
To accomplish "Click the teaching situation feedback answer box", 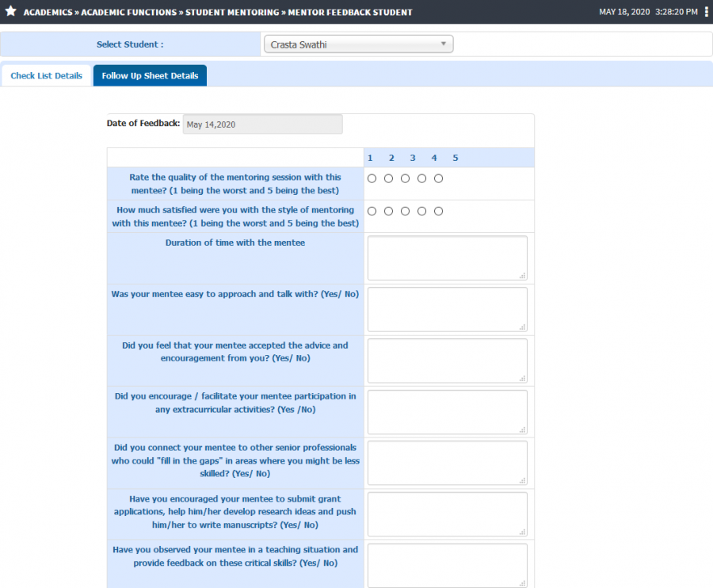I will 448,565.
